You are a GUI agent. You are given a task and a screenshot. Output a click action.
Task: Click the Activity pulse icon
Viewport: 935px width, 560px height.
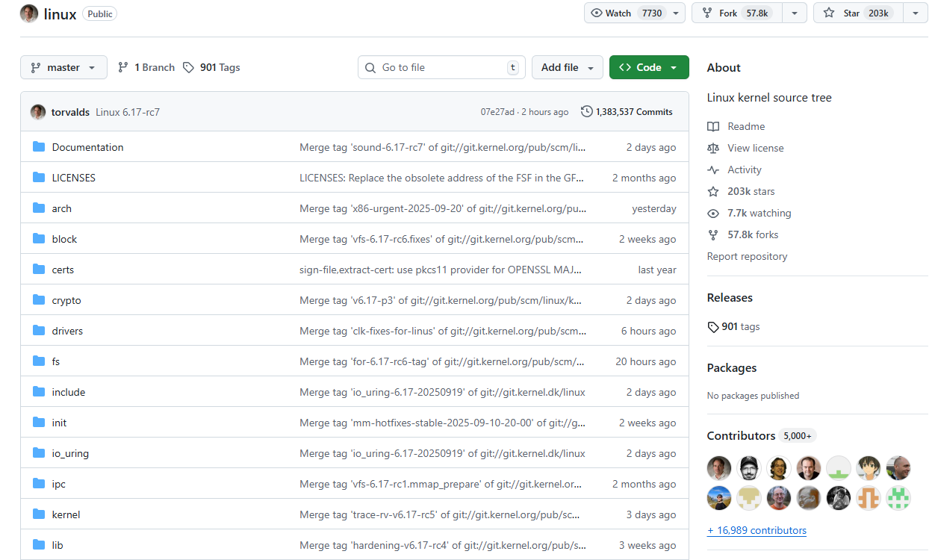[713, 169]
